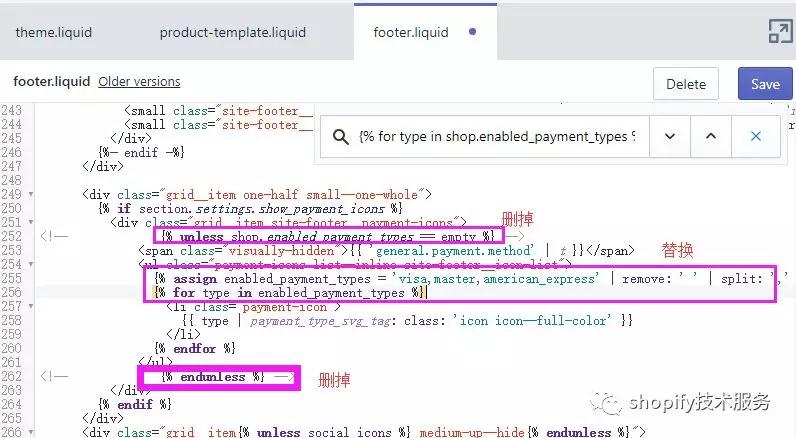Click the payment_type_svg_tag code line
Screen dimensions: 796x438
[407, 321]
